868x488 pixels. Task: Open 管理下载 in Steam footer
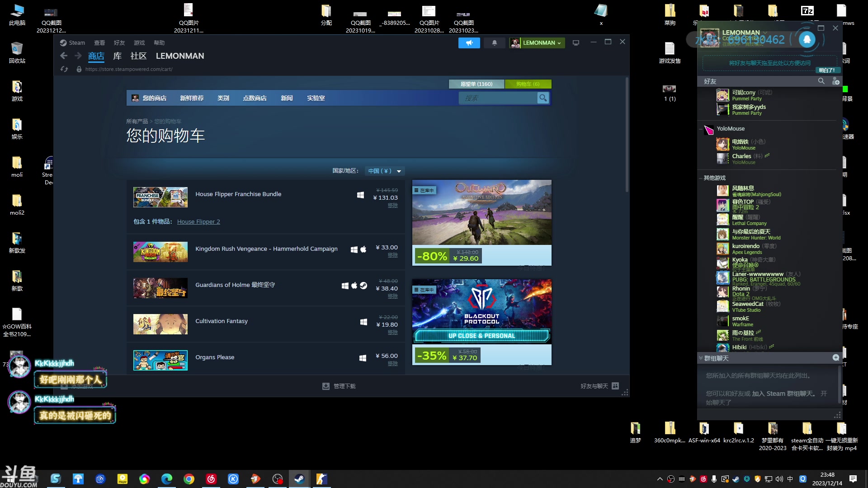tap(339, 386)
